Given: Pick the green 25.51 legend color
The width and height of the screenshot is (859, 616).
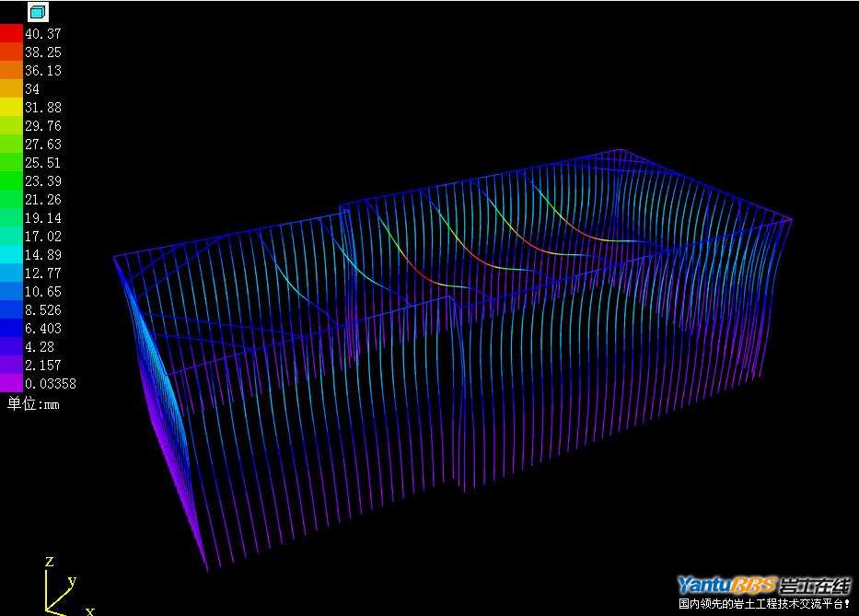Looking at the screenshot, I should click(11, 162).
